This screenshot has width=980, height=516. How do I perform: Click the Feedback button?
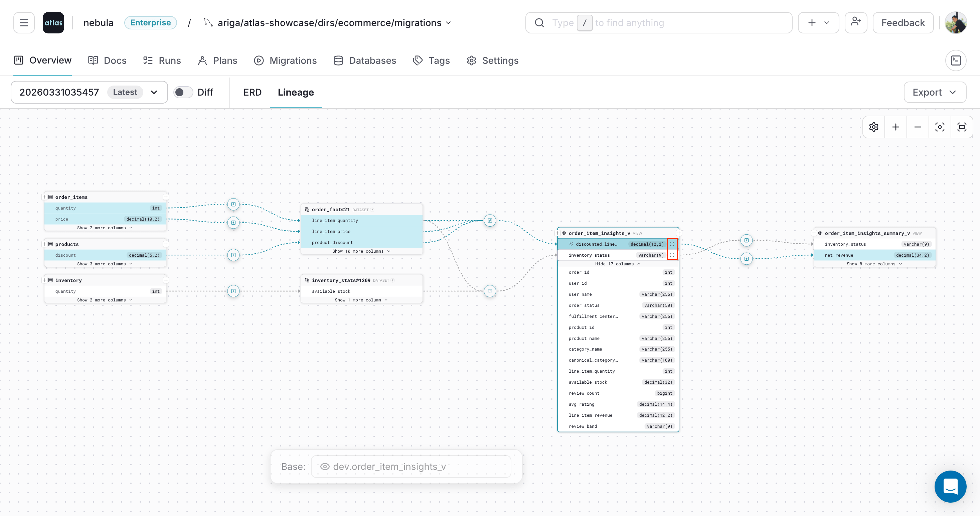click(903, 22)
